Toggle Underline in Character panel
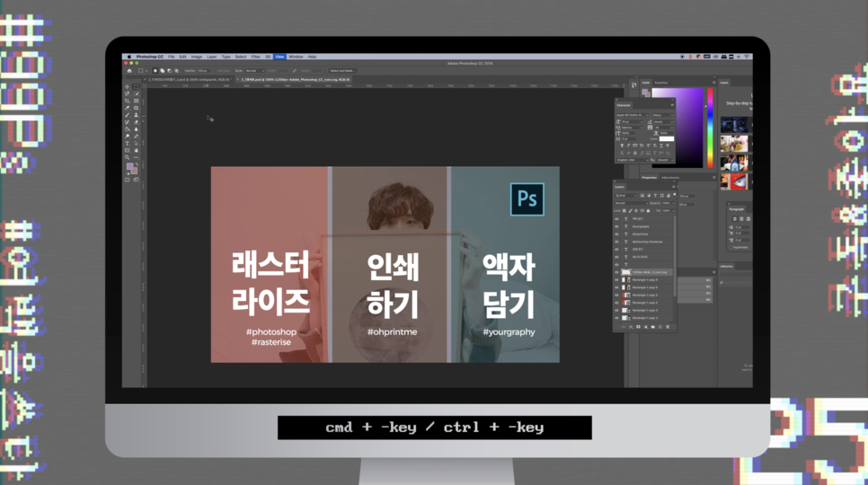Image resolution: width=868 pixels, height=485 pixels. click(x=661, y=145)
